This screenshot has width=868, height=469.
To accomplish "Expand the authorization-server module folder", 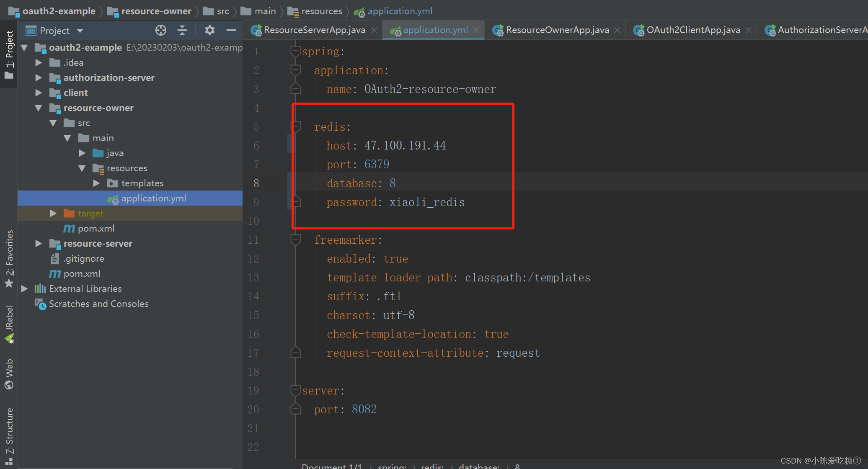I will point(39,77).
